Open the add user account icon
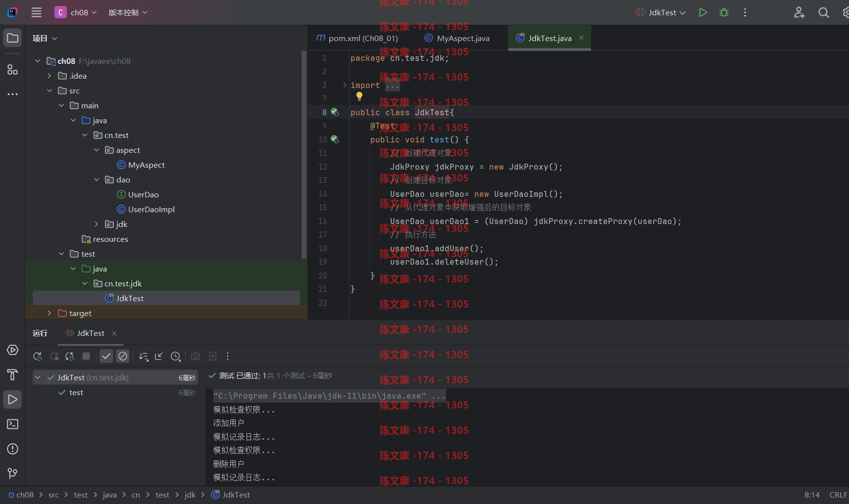 [799, 12]
